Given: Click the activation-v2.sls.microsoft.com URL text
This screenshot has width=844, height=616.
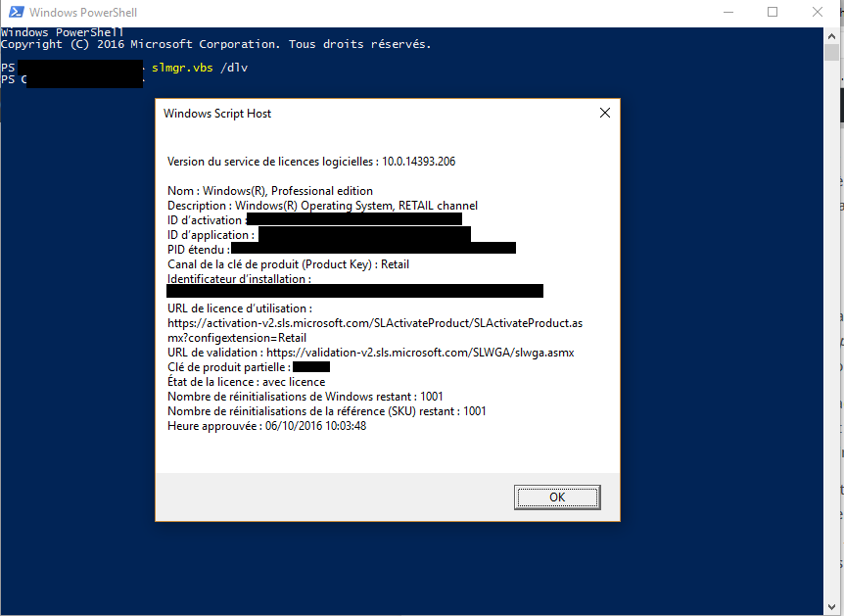Looking at the screenshot, I should pos(375,323).
